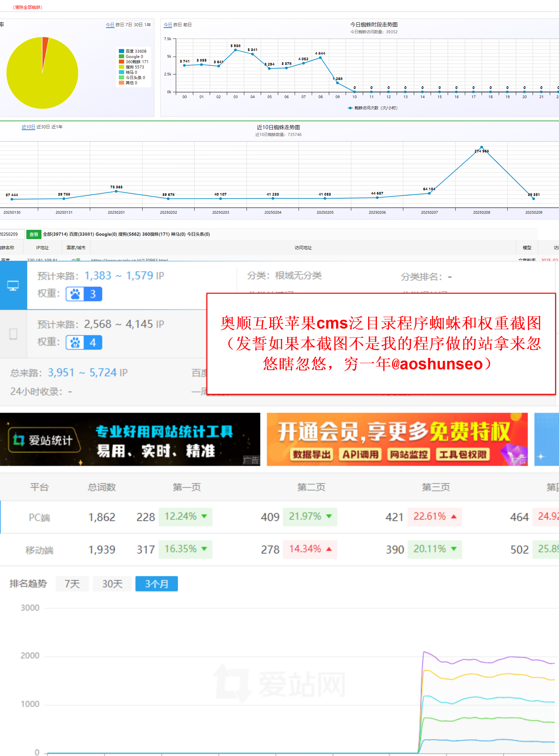The height and width of the screenshot is (756, 559).
Task: Switch to 近30日 spider trend
Action: tap(43, 127)
